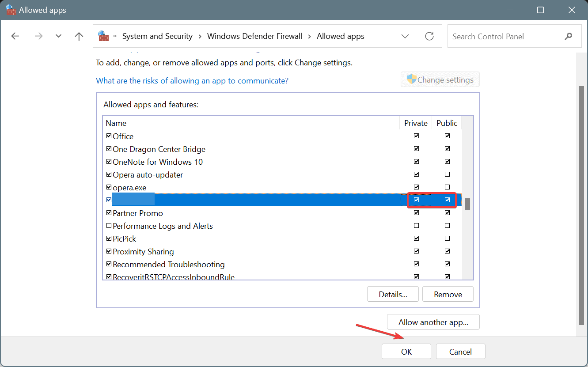The image size is (588, 367).
Task: Go back with the Back arrow
Action: point(15,36)
